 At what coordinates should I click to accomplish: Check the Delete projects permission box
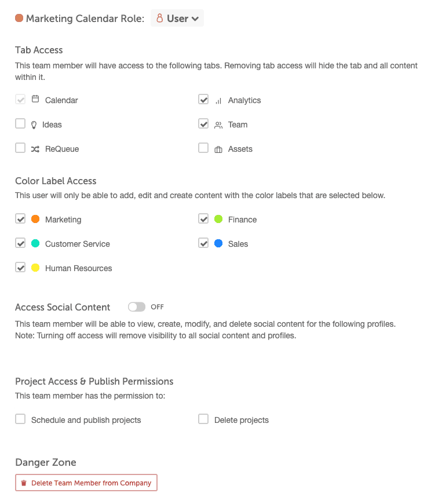click(x=203, y=419)
